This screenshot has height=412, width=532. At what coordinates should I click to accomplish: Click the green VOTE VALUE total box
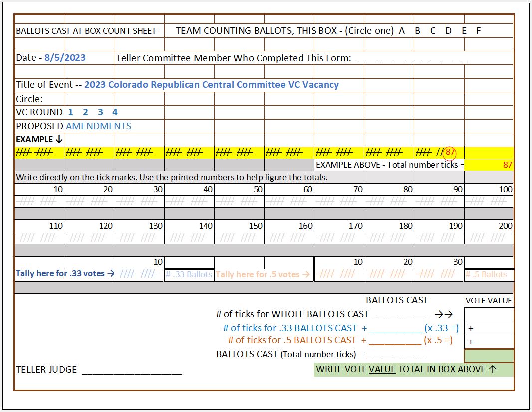[488, 355]
